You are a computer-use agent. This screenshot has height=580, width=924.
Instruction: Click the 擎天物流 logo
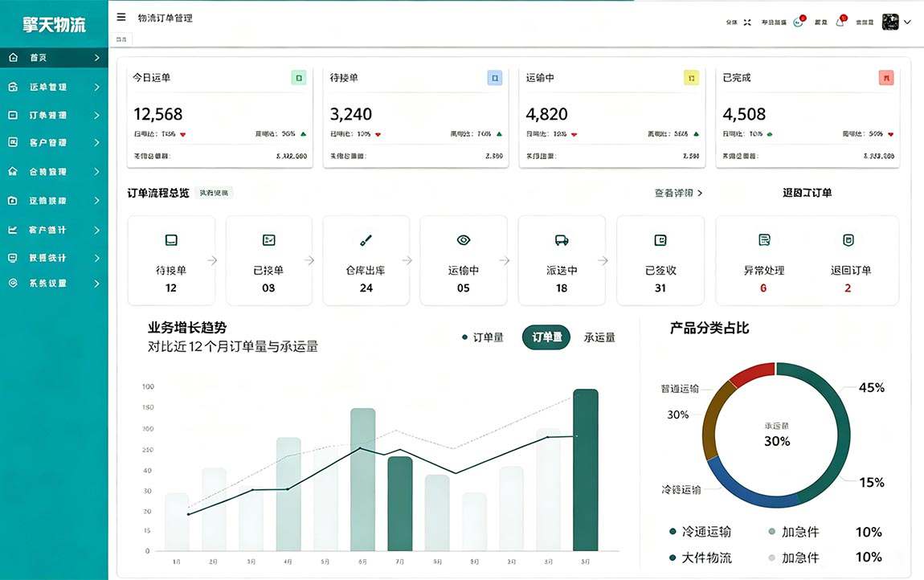[54, 24]
